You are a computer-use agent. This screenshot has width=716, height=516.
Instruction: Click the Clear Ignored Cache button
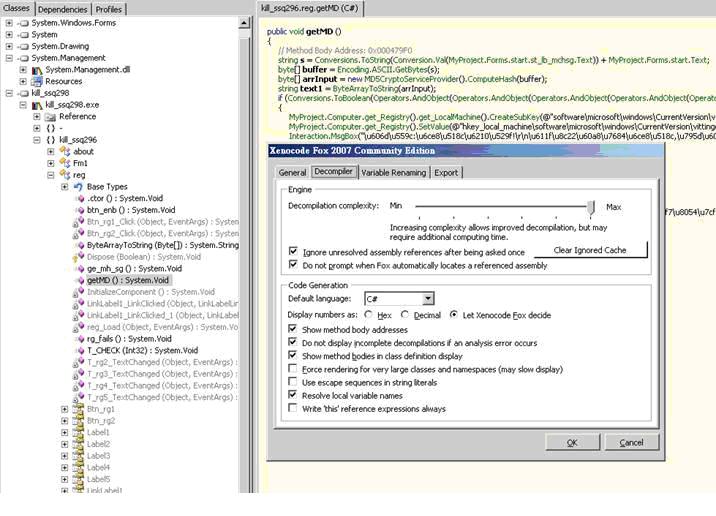coord(590,250)
